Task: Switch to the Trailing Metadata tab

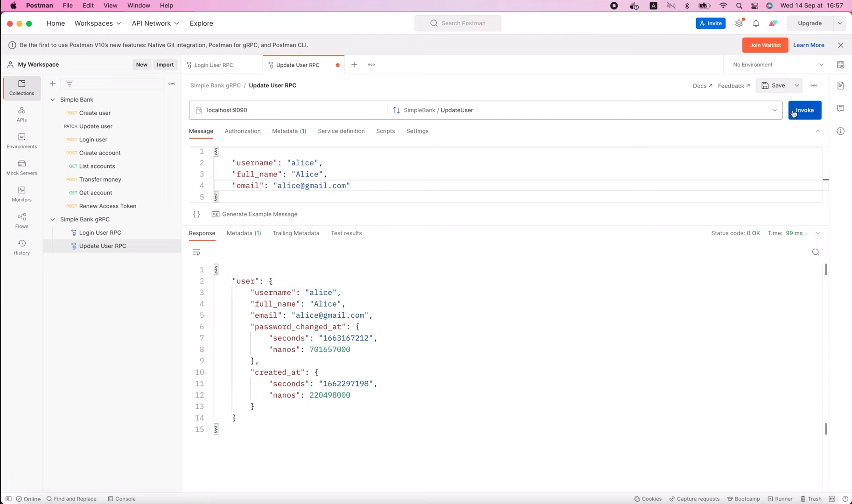Action: (296, 233)
